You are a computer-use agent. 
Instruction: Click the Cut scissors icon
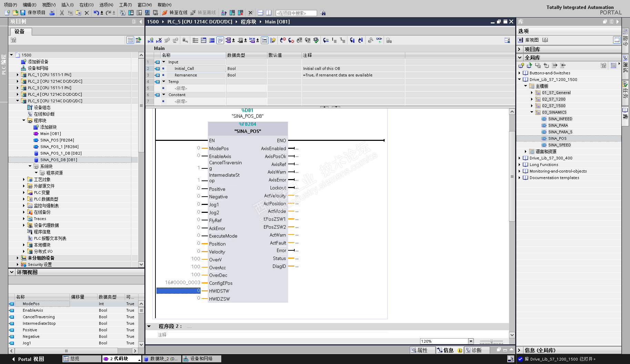click(x=62, y=13)
